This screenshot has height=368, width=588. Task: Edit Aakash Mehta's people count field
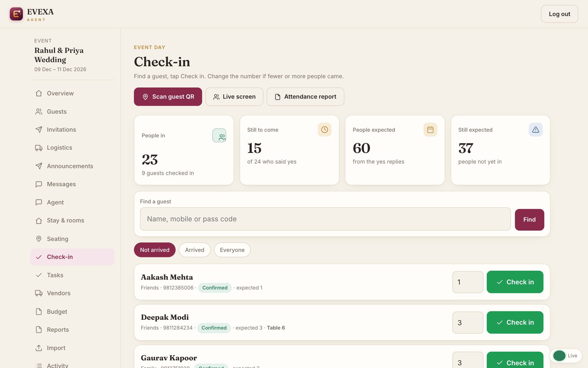pos(468,282)
